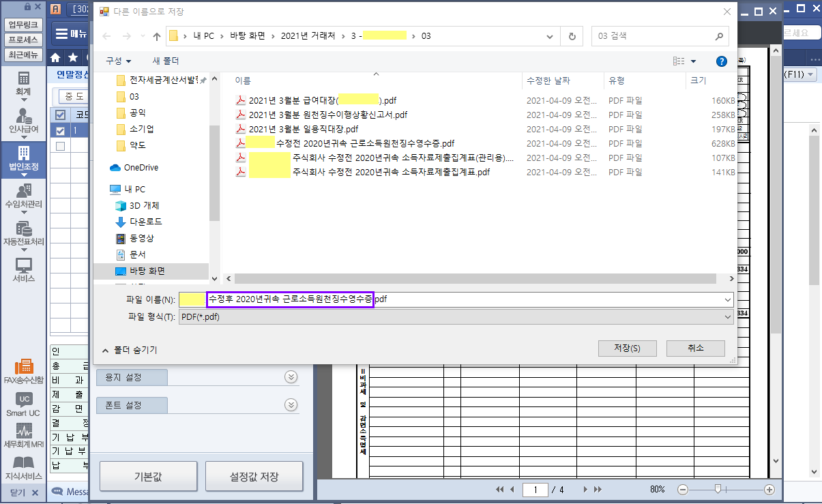Viewport: 822px width, 504px height.
Task: Open the 세무회계MRI icon
Action: (x=23, y=434)
